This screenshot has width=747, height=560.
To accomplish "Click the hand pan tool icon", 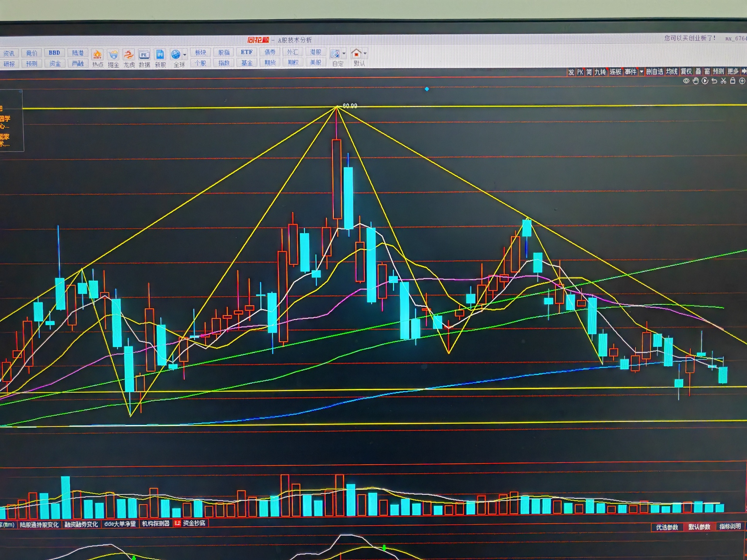I will [x=696, y=81].
